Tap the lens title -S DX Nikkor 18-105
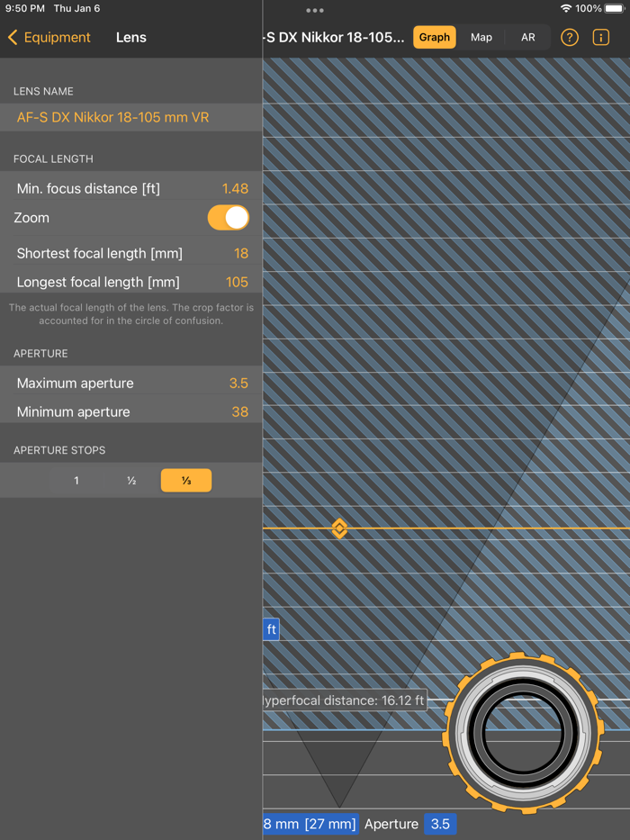This screenshot has height=840, width=630. point(334,38)
